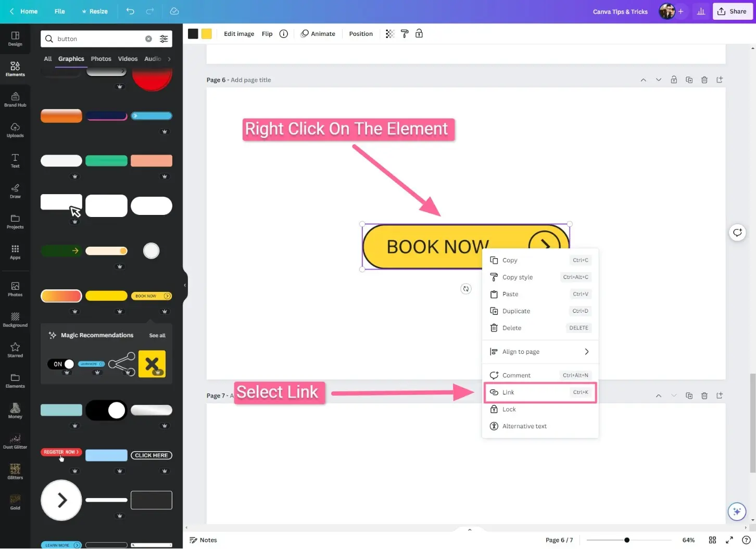Screen dimensions: 756x549
Task: Select Paste from context menu
Action: pyautogui.click(x=540, y=294)
